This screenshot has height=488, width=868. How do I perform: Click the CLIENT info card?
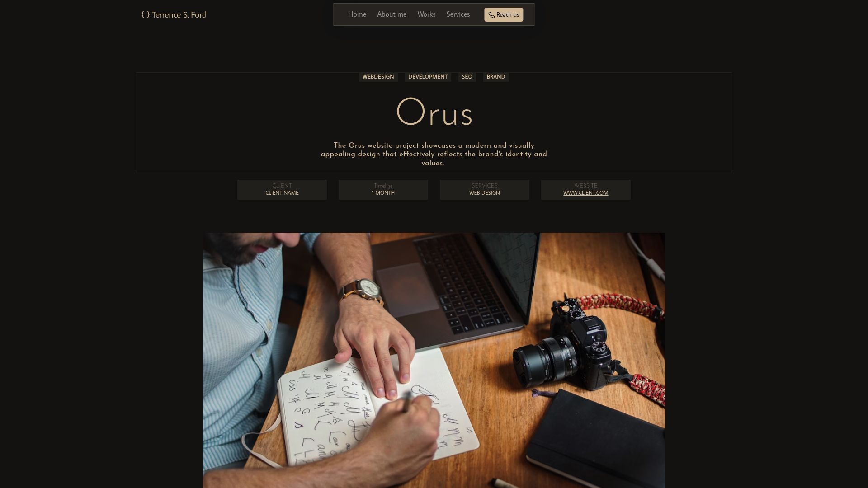pos(282,190)
